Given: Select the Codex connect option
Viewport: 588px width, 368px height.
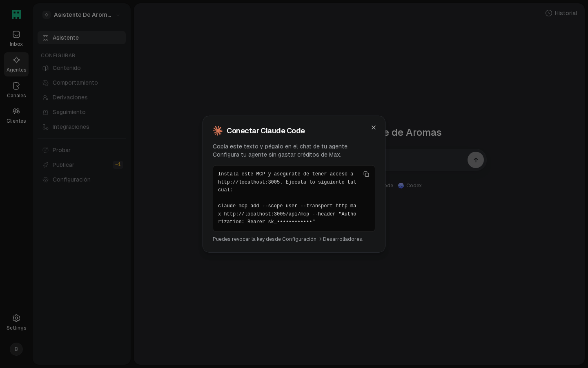Looking at the screenshot, I should tap(410, 186).
